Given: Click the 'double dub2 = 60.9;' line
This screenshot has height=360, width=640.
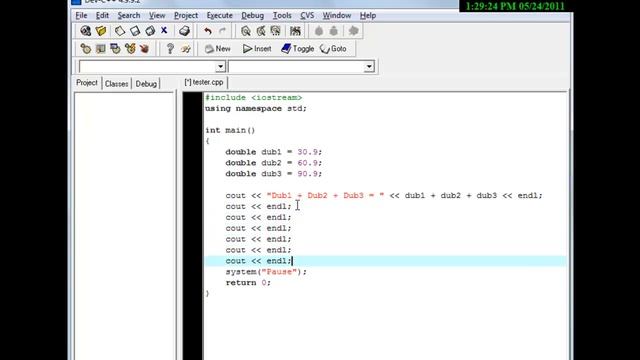Looking at the screenshot, I should (273, 163).
